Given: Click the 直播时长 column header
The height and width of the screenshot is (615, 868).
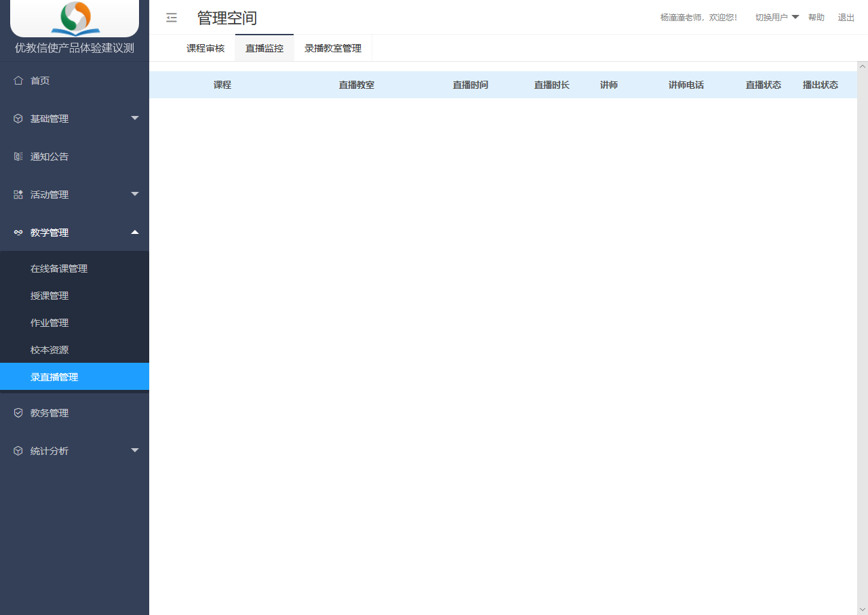Looking at the screenshot, I should pos(552,85).
